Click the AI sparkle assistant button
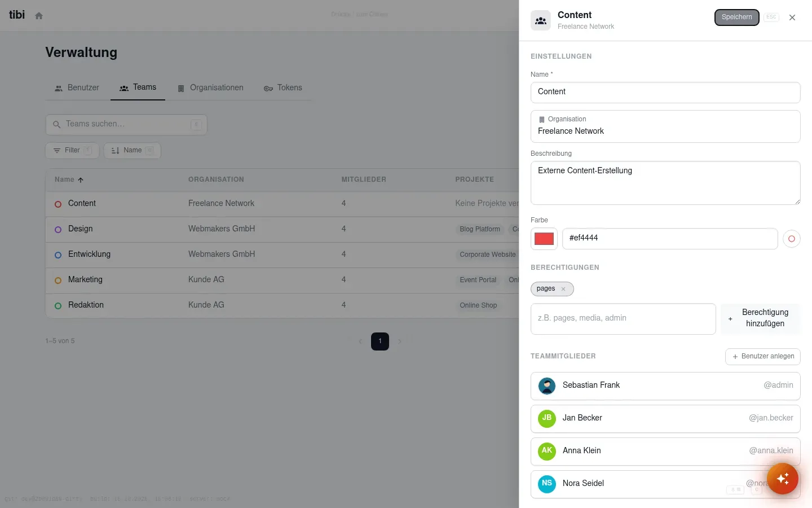 (782, 479)
